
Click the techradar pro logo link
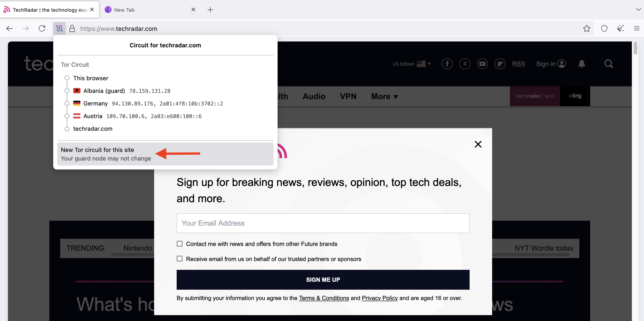pyautogui.click(x=535, y=96)
